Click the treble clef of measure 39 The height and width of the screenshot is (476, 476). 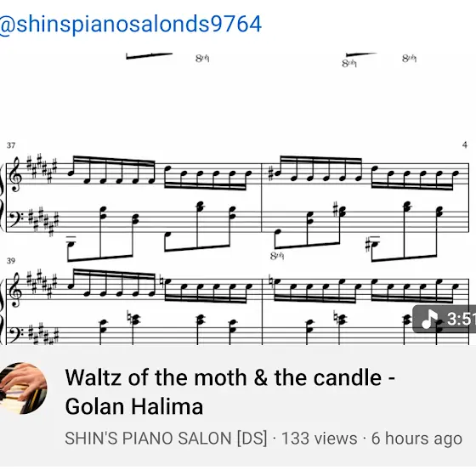click(x=16, y=290)
